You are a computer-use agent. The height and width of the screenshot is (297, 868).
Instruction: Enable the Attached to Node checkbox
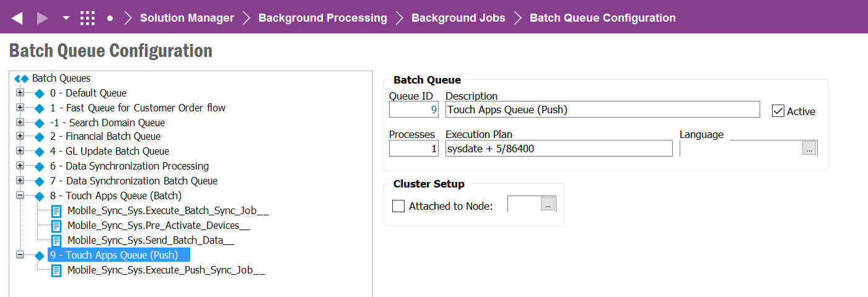point(398,206)
